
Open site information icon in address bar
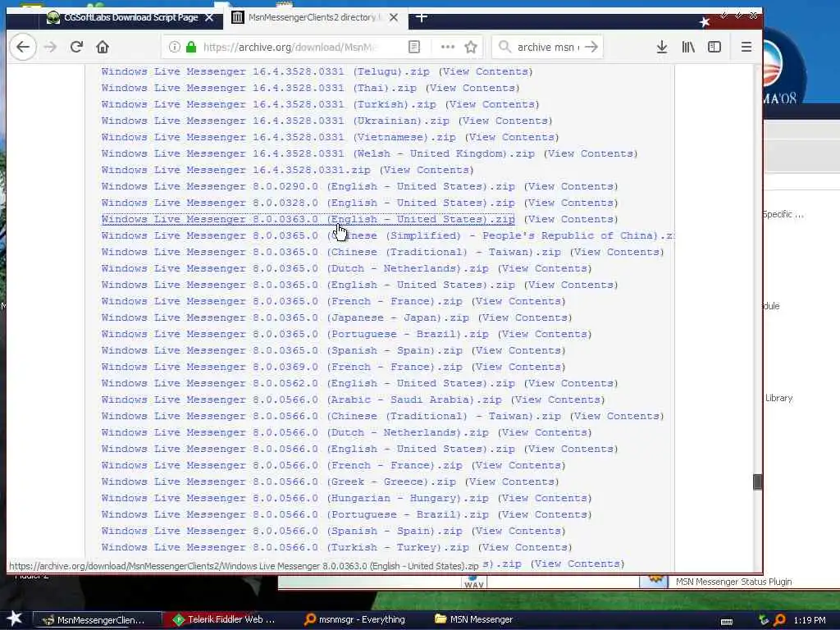pyautogui.click(x=174, y=47)
